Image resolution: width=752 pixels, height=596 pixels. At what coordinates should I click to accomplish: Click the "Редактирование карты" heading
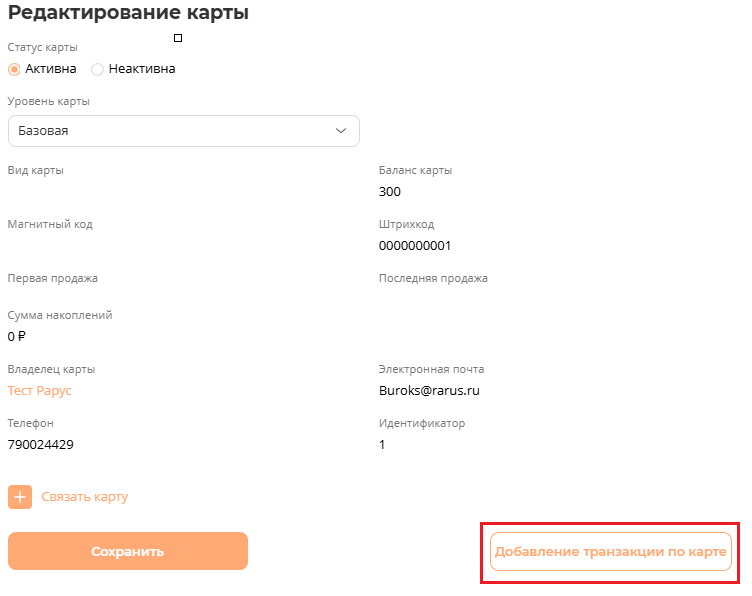[128, 14]
